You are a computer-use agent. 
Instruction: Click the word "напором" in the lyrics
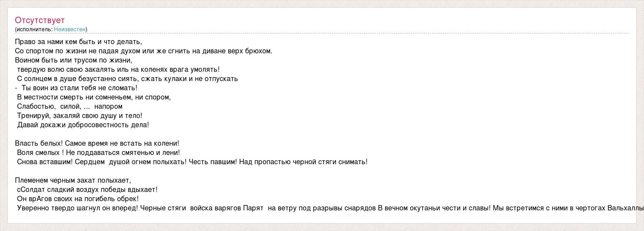click(x=108, y=107)
